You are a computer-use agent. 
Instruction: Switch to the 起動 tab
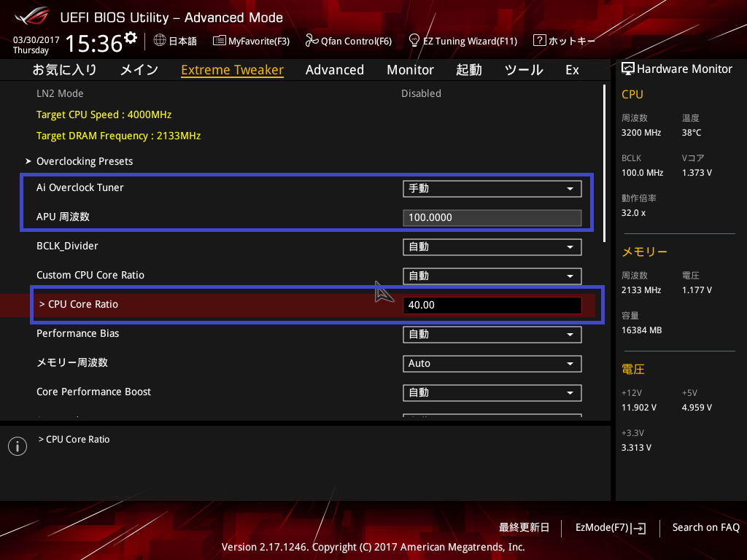469,70
